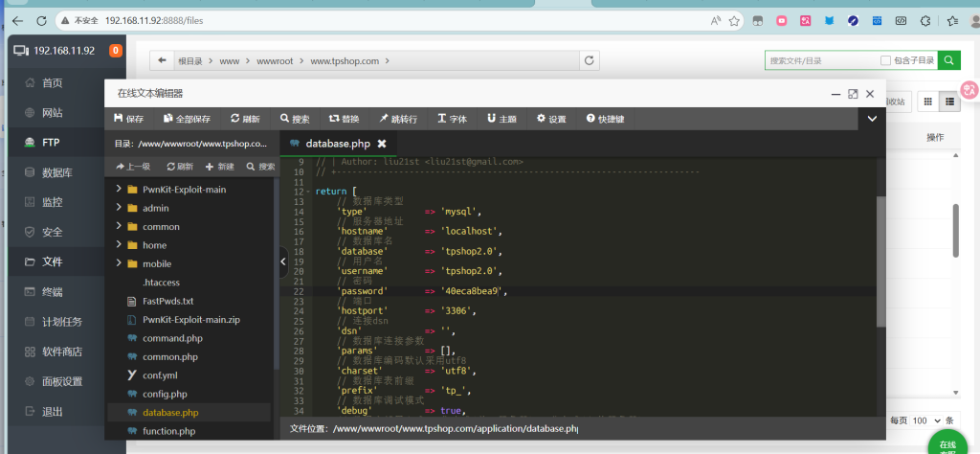Image resolution: width=980 pixels, height=454 pixels.
Task: Collapse the file tree side panel
Action: (283, 261)
